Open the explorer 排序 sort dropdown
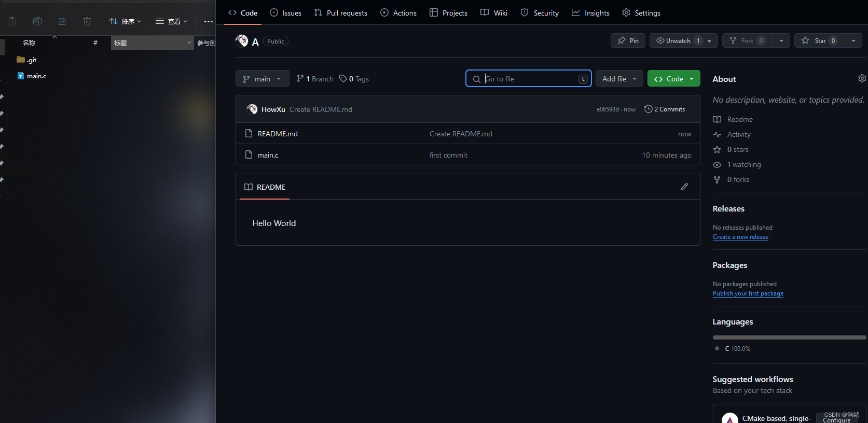Screen dimensions: 868x423 [x=125, y=21]
